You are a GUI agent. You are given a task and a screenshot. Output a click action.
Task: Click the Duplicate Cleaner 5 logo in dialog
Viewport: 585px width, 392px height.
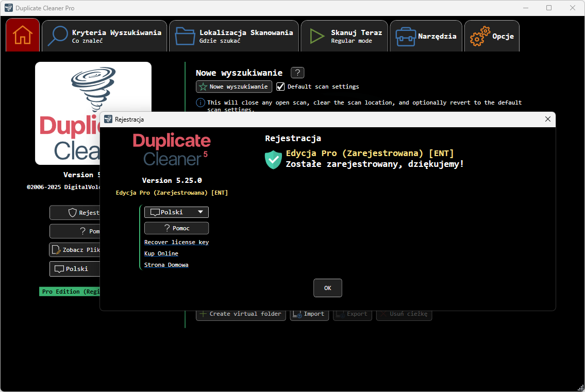172,150
